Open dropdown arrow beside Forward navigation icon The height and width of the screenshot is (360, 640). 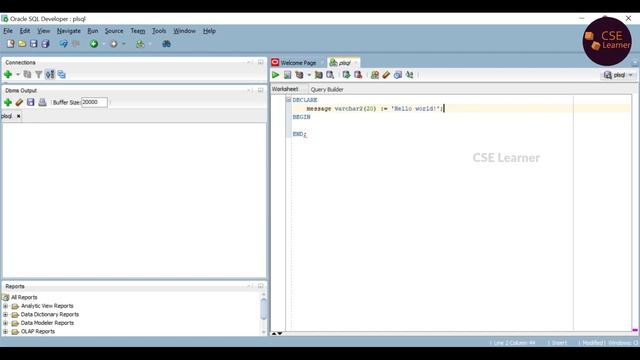click(x=124, y=44)
